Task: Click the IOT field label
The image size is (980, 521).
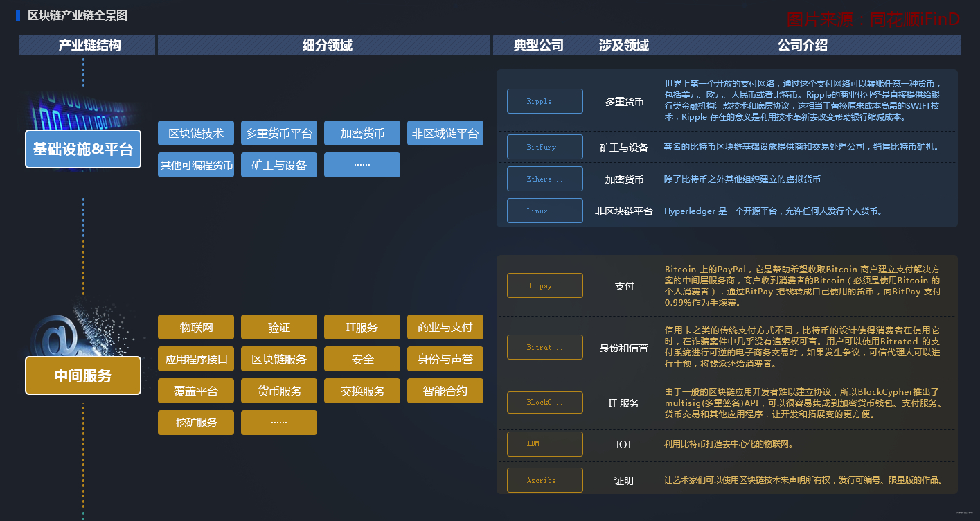Action: pyautogui.click(x=624, y=444)
